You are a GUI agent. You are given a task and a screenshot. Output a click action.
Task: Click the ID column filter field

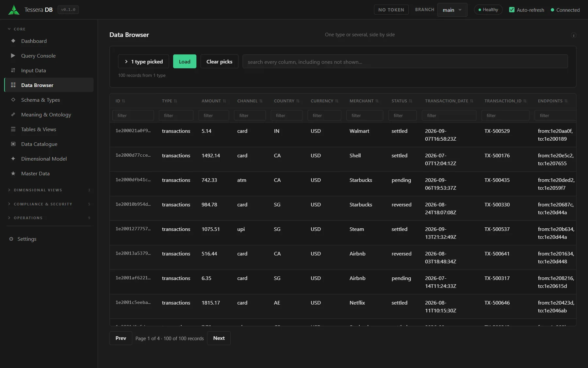click(133, 115)
